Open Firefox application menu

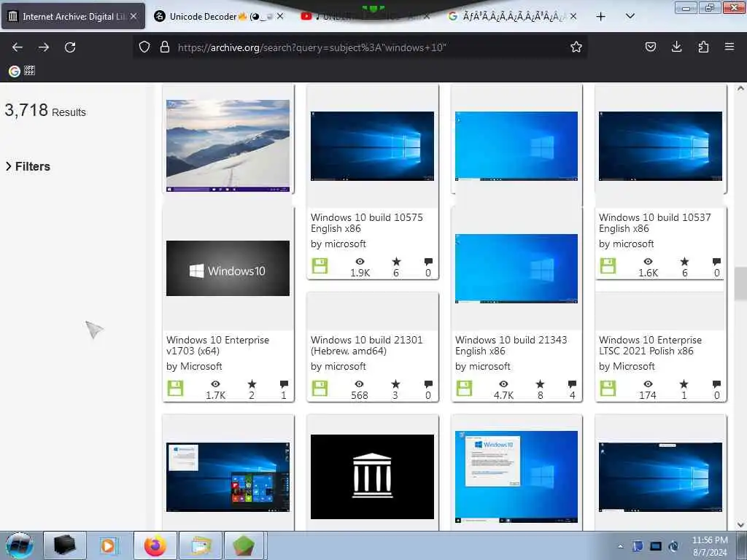click(x=729, y=47)
